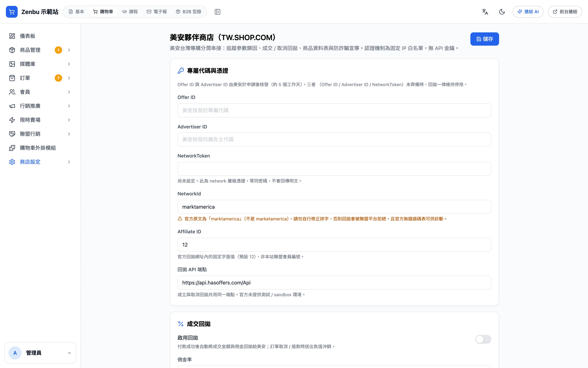The image size is (588, 368).
Task: Click the 連結 AI button
Action: click(528, 12)
